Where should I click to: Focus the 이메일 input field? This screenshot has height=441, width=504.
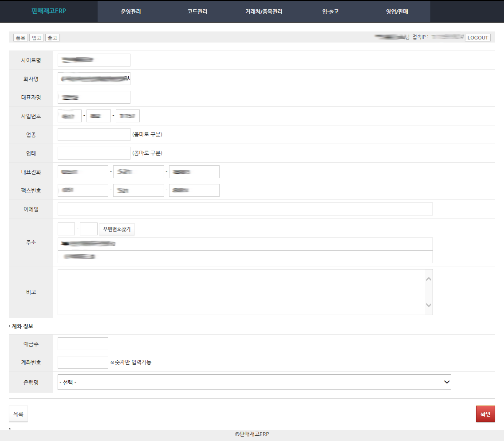tap(245, 209)
